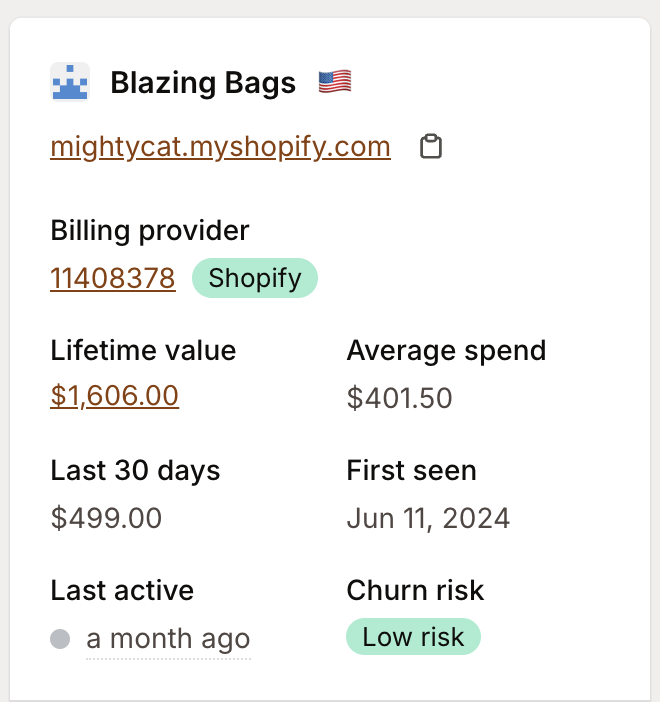Copy the shop domain via clipboard icon

point(430,147)
